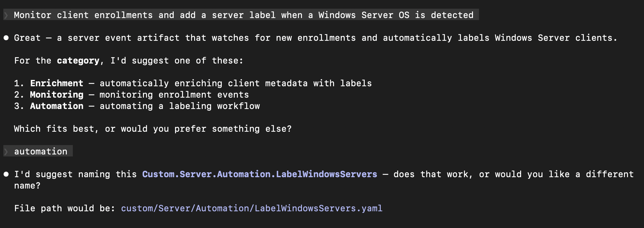Click list number "3." before Automation

coord(19,106)
